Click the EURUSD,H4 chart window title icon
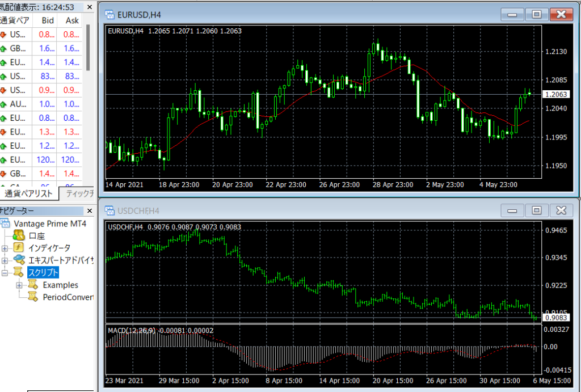Image resolution: width=581 pixels, height=392 pixels. pos(111,14)
